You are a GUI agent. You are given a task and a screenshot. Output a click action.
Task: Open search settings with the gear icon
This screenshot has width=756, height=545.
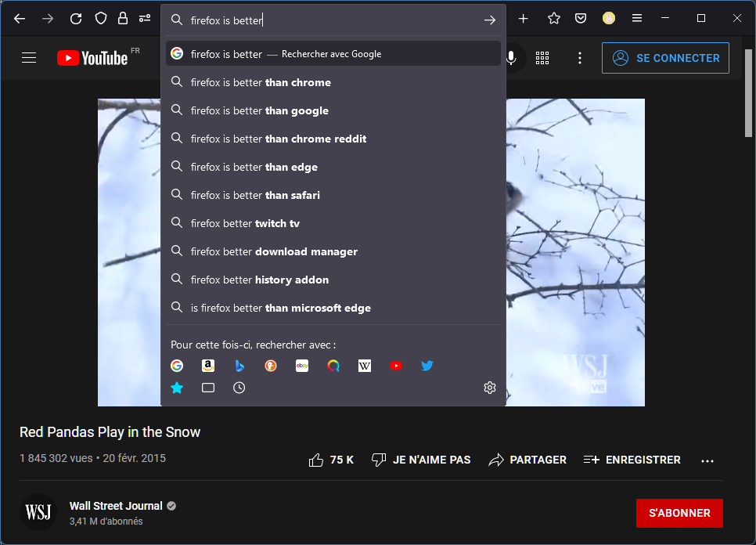[490, 388]
